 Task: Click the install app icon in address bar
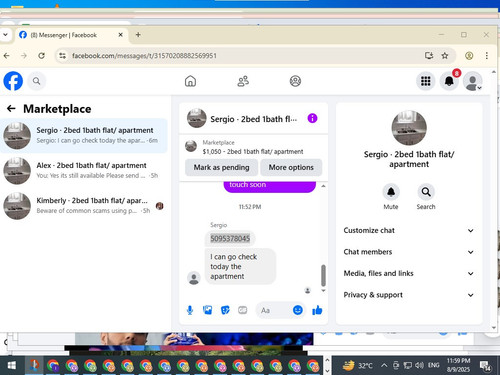[x=429, y=56]
